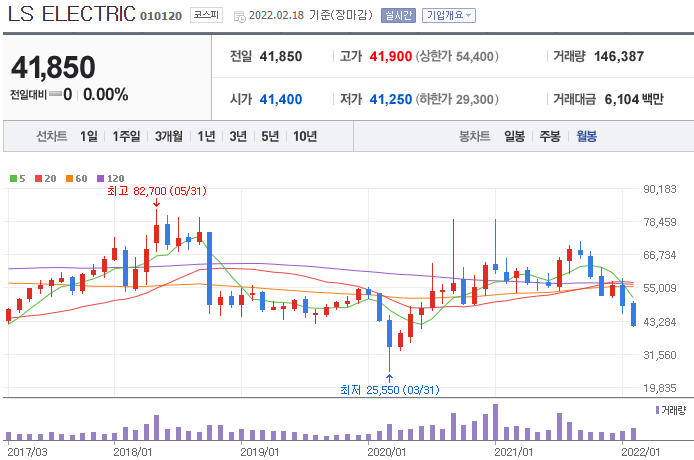Viewport: 694px width, 460px height.
Task: Click the 최저 25,550 (03/31) label
Action: (389, 390)
